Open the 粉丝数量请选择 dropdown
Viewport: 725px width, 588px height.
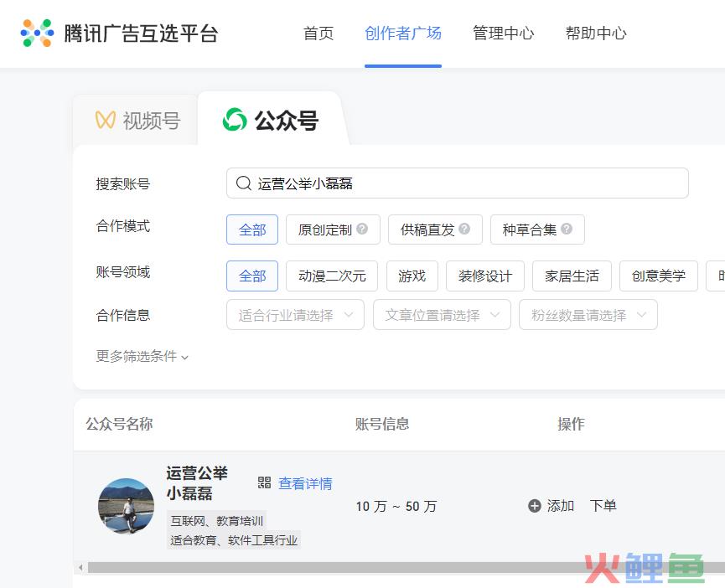click(588, 315)
